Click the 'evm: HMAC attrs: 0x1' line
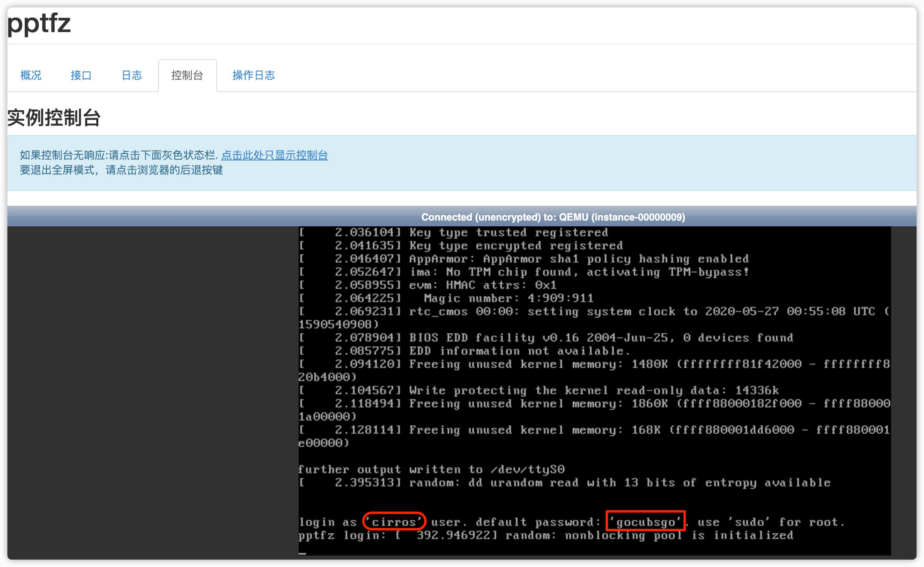The image size is (924, 567). pyautogui.click(x=427, y=285)
